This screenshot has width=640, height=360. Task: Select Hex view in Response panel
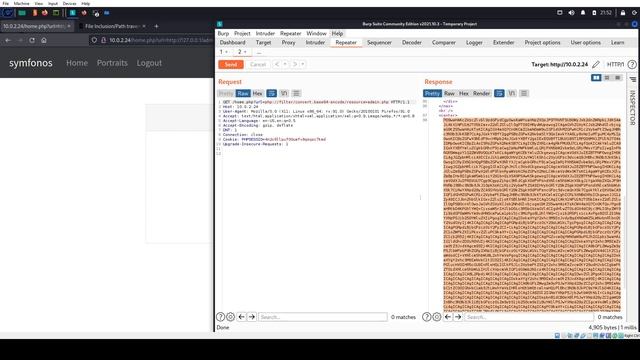(x=464, y=93)
